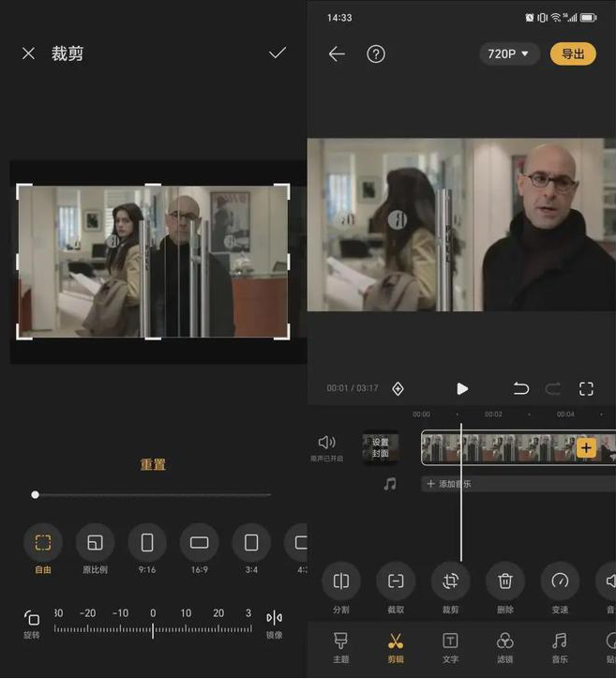This screenshot has width=616, height=679.
Task: Enter fullscreen preview mode
Action: click(586, 389)
